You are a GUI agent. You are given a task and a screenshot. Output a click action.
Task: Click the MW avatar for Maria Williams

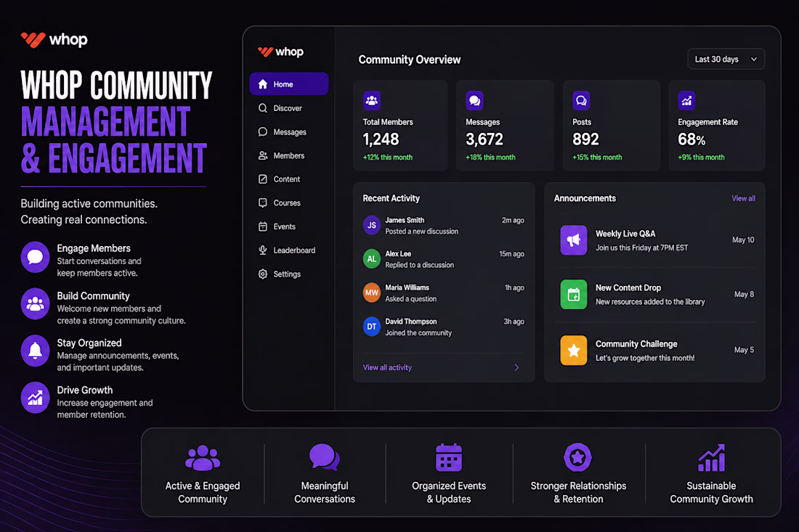372,292
